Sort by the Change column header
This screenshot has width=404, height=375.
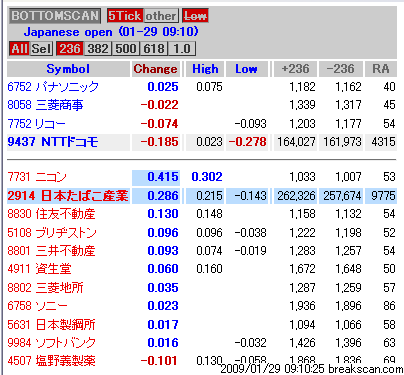click(156, 69)
